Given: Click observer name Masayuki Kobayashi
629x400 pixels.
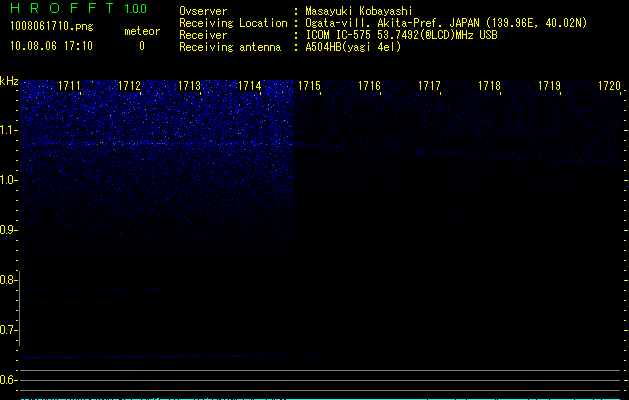Looking at the screenshot, I should tap(359, 11).
